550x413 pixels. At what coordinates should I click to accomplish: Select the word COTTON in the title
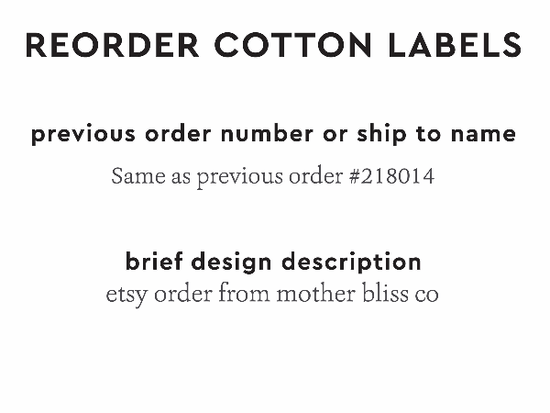pyautogui.click(x=293, y=45)
